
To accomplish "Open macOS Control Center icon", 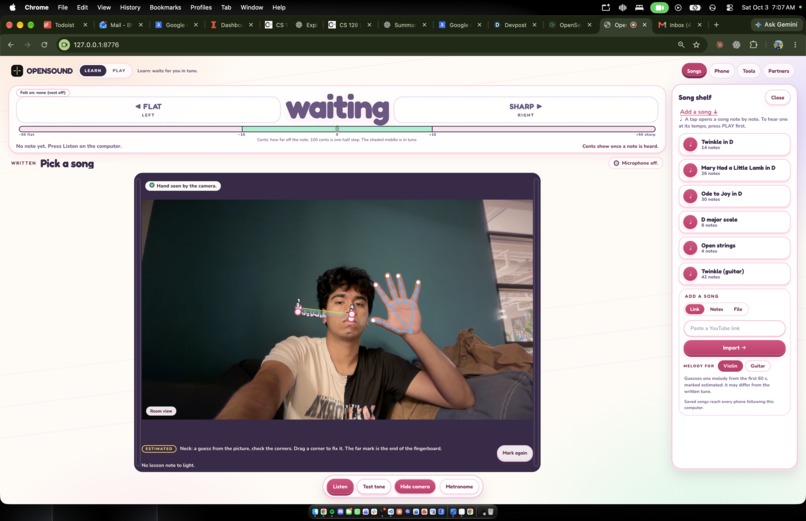I will tap(729, 8).
